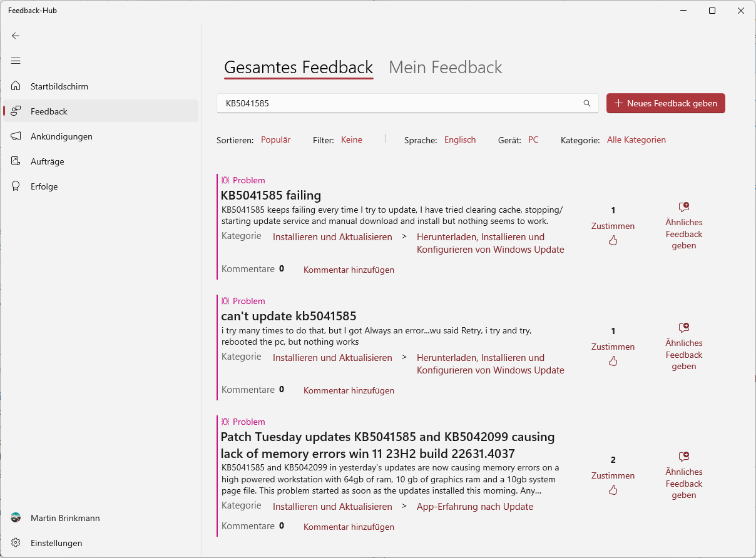Click 'Installieren und Aktualisieren' under Patch Tuesday post
Viewport: 756px width, 558px height.
332,506
